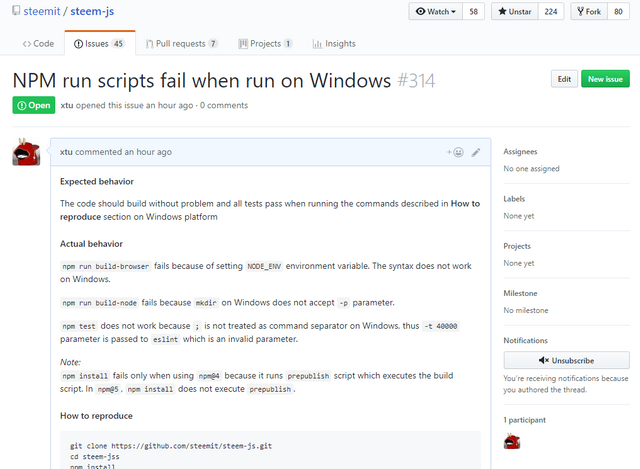Click the 'npm@4' code text
This screenshot has height=469, width=640.
tap(209, 376)
